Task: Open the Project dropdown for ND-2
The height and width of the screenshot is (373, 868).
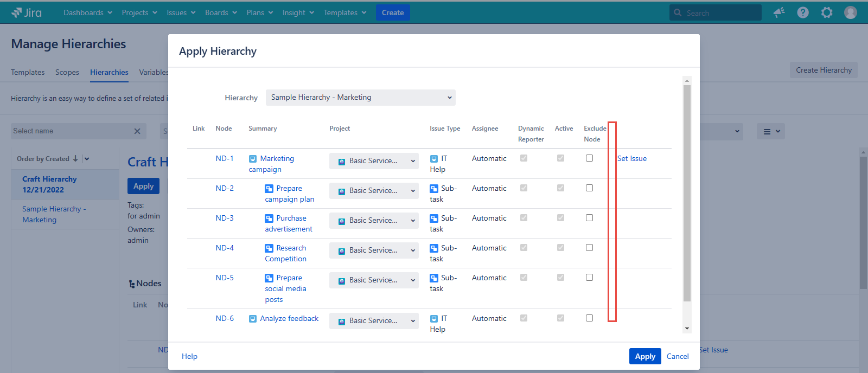Action: 374,191
